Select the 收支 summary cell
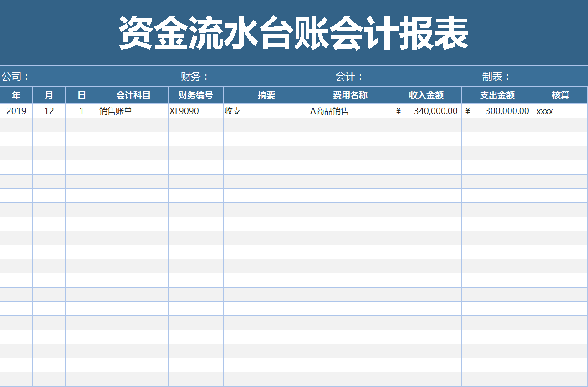 tap(266, 111)
